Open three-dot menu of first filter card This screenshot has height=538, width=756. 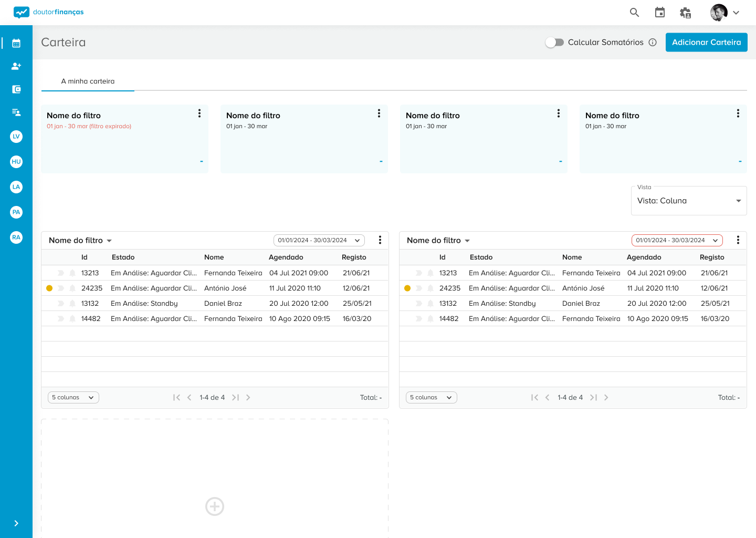pyautogui.click(x=199, y=113)
